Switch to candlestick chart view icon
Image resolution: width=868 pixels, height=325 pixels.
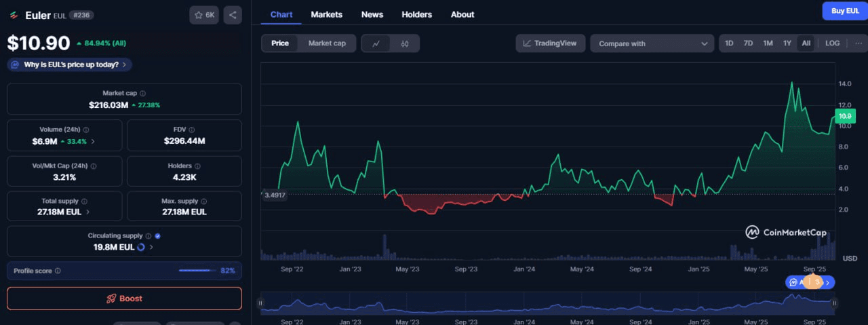point(405,43)
